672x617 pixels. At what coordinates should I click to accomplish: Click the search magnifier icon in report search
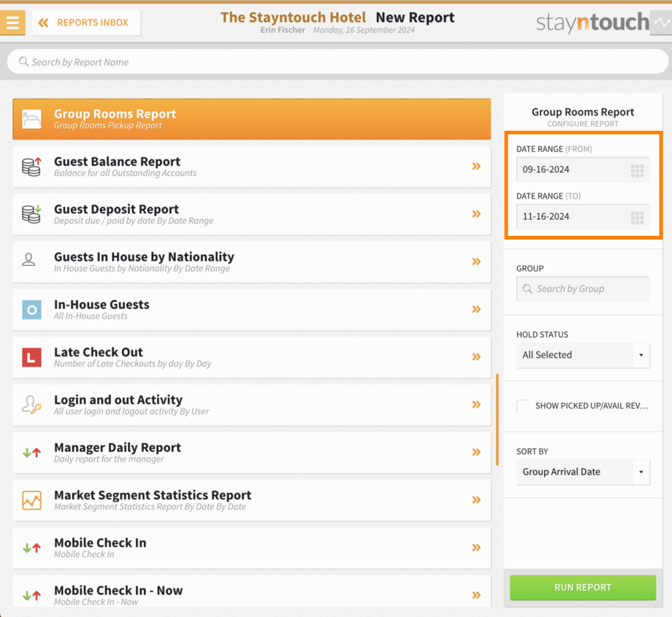pyautogui.click(x=23, y=61)
